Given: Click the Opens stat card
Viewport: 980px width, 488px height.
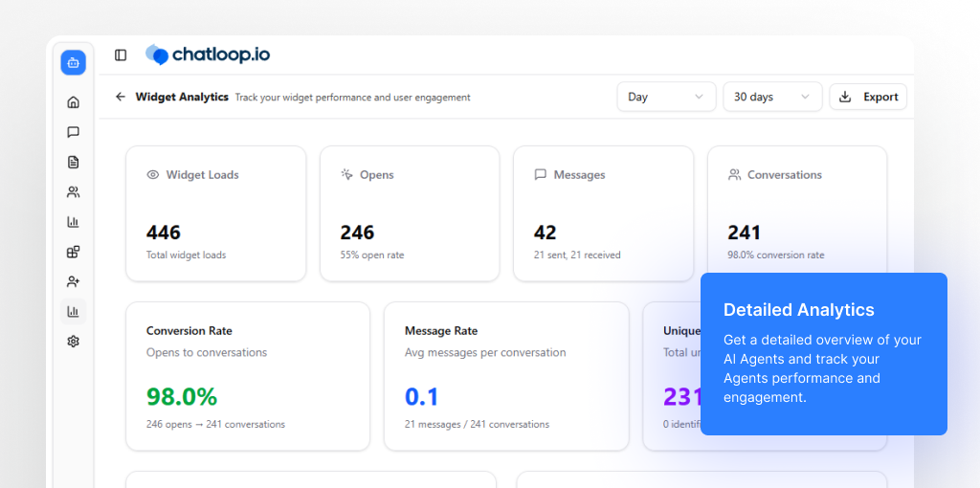Looking at the screenshot, I should click(x=409, y=213).
